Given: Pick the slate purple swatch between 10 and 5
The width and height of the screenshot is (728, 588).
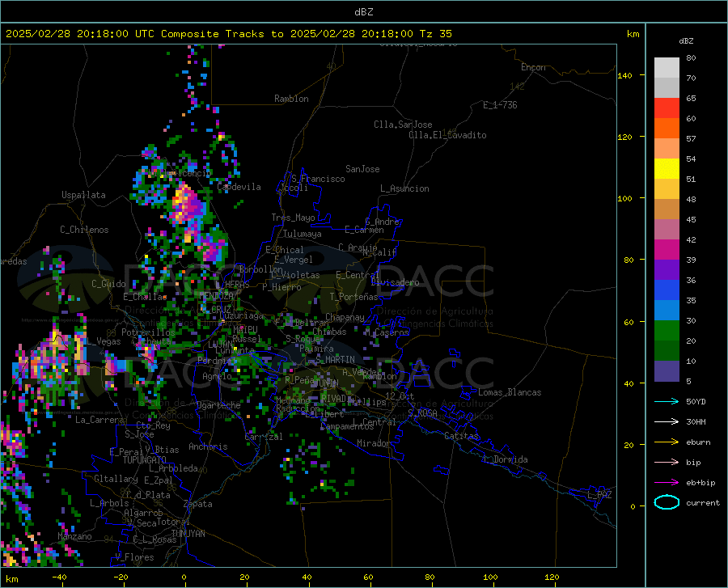Looking at the screenshot, I should tap(667, 371).
